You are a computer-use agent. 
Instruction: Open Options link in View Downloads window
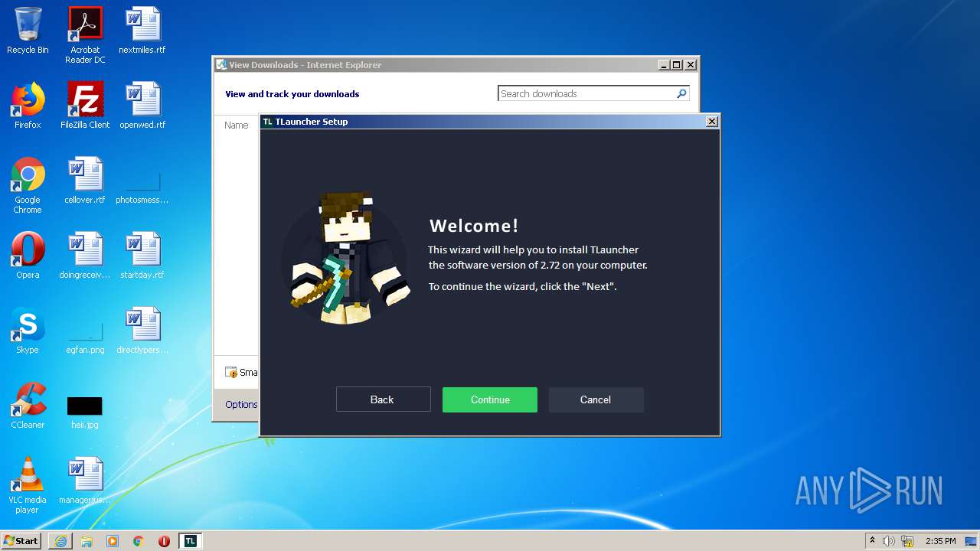[x=241, y=405]
